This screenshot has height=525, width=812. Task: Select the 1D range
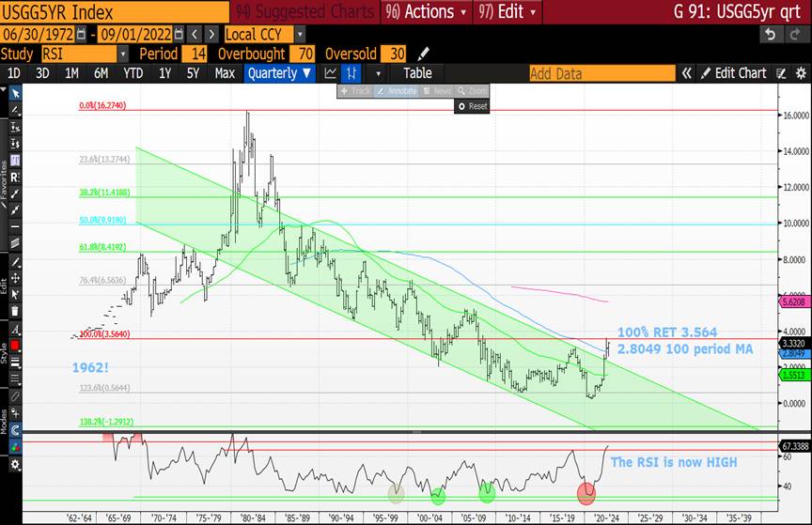[13, 73]
